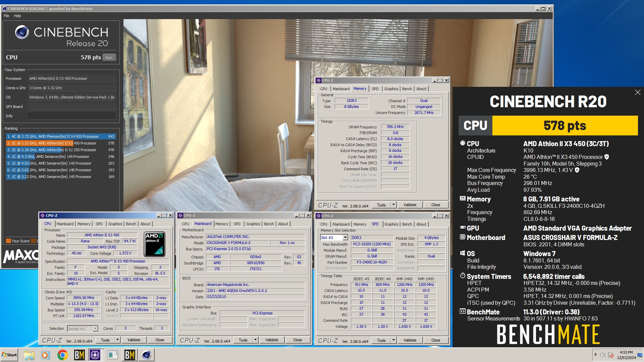The width and height of the screenshot is (644, 362).
Task: Click verified shield beside Max Core Frequency
Action: tap(577, 170)
